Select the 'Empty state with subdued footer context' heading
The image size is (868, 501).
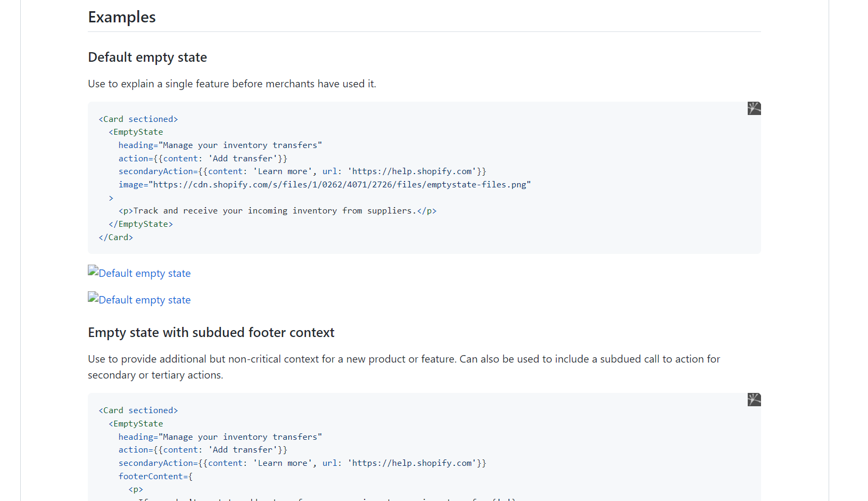click(x=211, y=332)
